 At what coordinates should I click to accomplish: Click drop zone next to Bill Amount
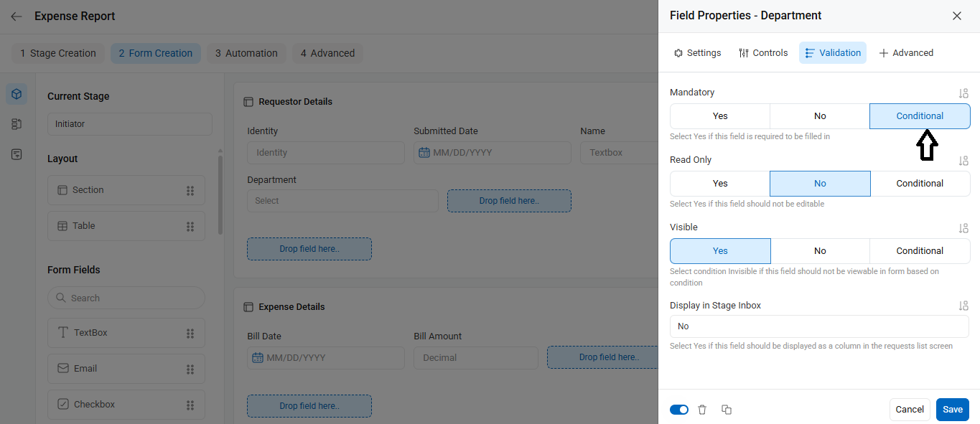pyautogui.click(x=602, y=357)
